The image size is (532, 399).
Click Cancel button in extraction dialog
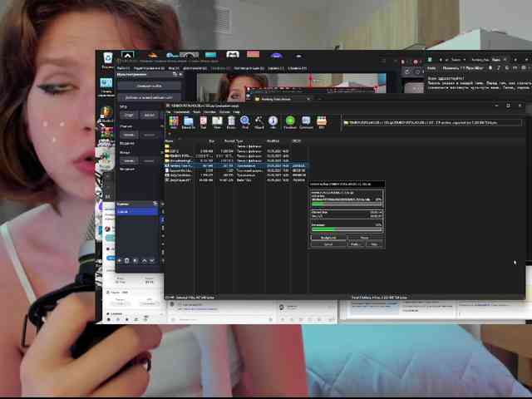(328, 244)
